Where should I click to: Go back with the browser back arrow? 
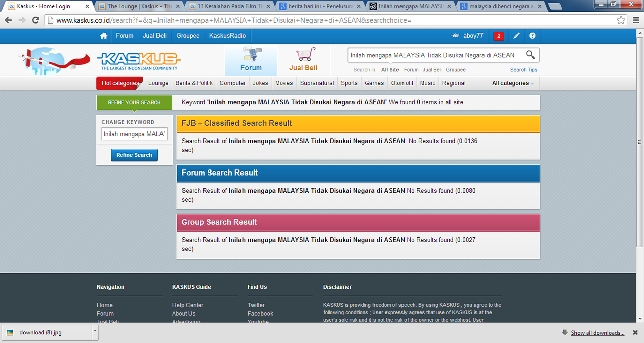(x=9, y=20)
